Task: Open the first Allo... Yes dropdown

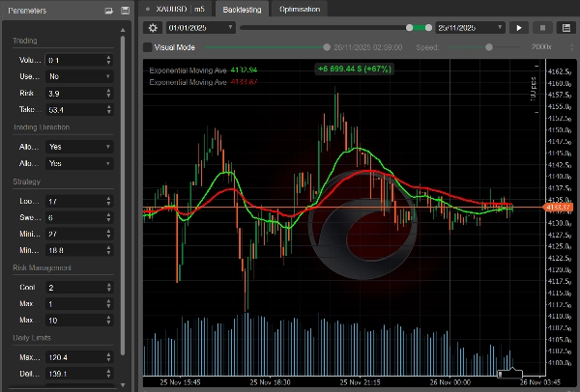Action: point(79,147)
